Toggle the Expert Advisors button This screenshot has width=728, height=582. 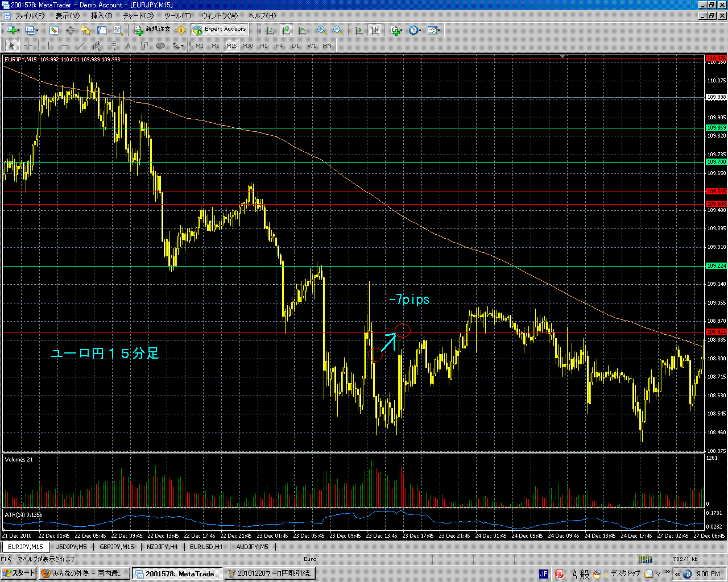coord(220,30)
